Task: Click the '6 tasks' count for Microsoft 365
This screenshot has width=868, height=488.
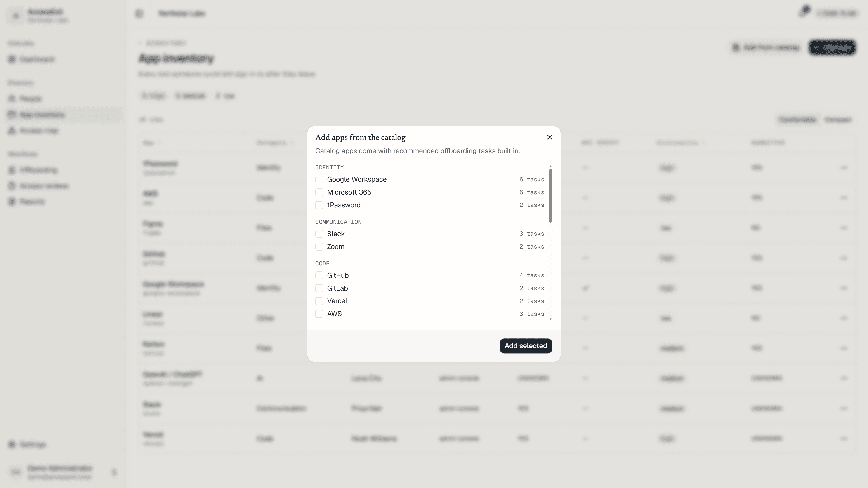Action: pos(532,192)
